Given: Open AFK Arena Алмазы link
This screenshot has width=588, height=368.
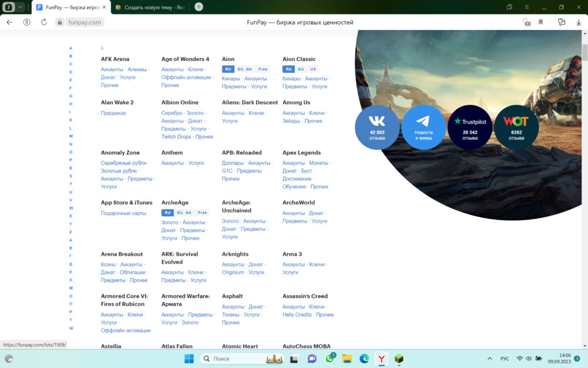Looking at the screenshot, I should pos(137,69).
